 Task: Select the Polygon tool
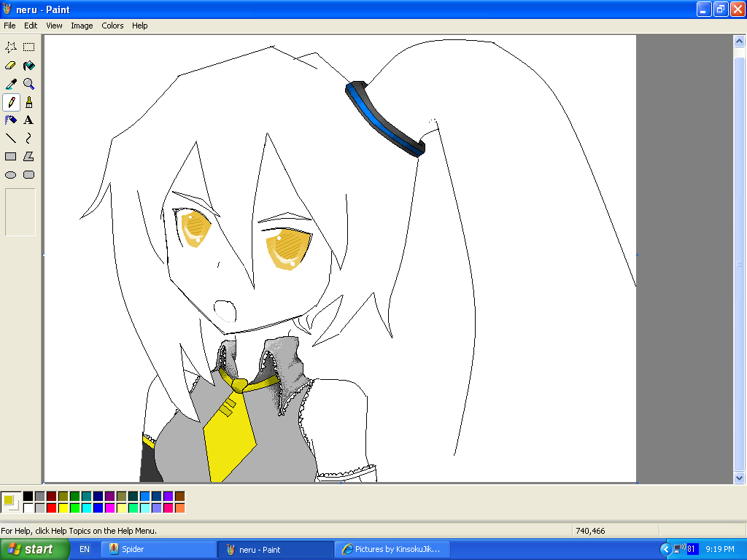tap(29, 157)
